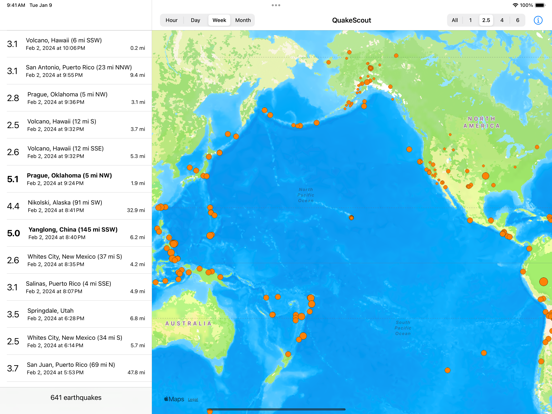Viewport: 552px width, 414px height.
Task: Select Salinas, Puerto Rico (4 mi SSE) quake
Action: [76, 287]
